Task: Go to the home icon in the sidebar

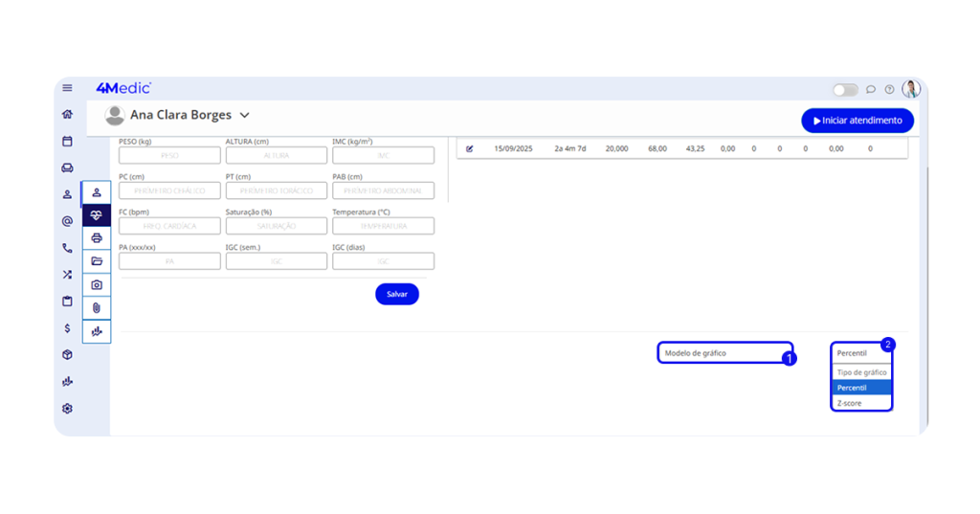Action: (67, 114)
